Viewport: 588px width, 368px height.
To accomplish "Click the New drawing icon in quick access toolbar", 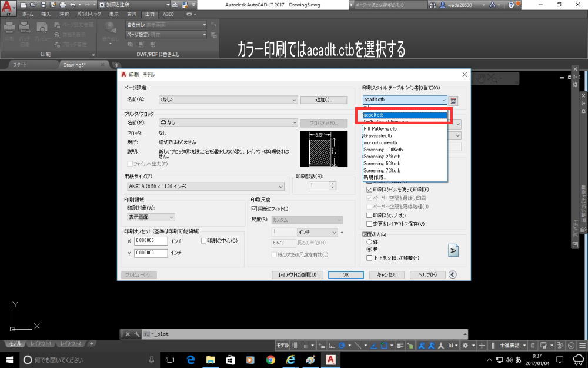I will (x=24, y=5).
